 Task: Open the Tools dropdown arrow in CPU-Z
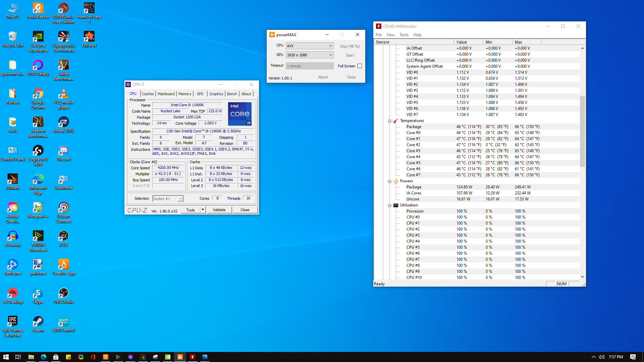203,210
